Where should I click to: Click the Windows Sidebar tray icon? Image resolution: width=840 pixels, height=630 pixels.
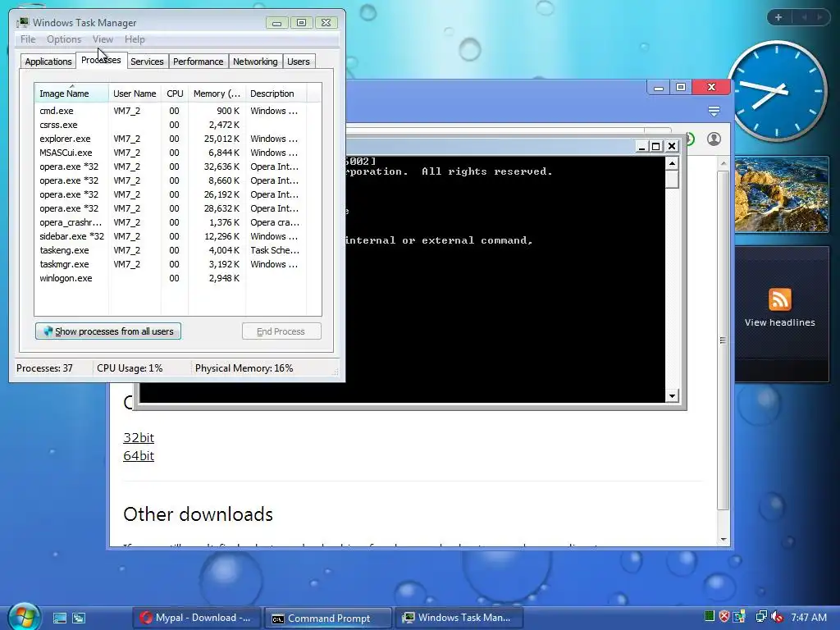(x=739, y=617)
